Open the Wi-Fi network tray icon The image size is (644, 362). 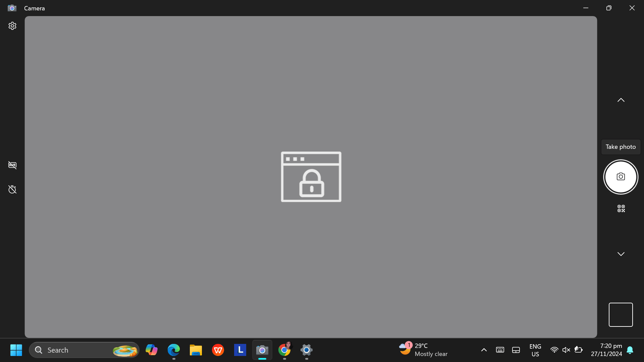(x=554, y=350)
